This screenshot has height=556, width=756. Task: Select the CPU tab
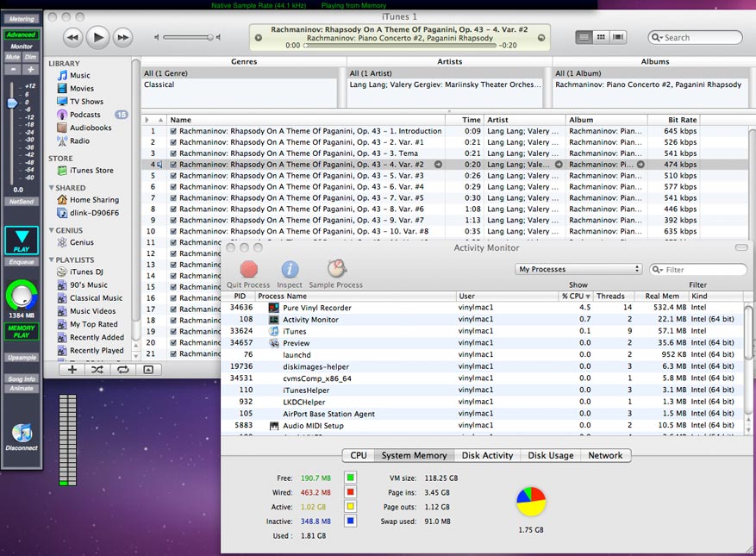coord(359,455)
